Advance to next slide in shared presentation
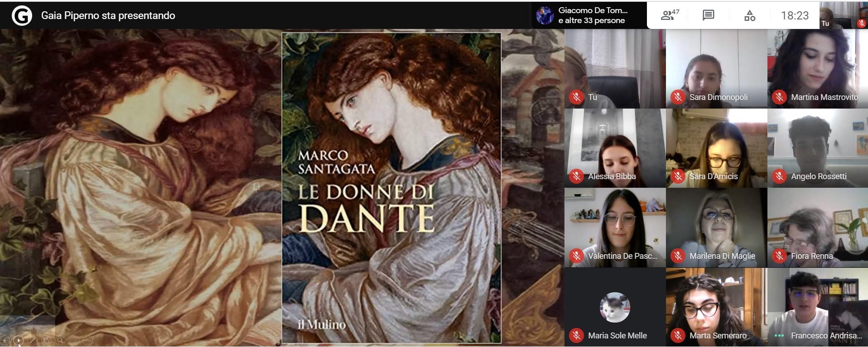This screenshot has height=347, width=868. click(x=19, y=340)
